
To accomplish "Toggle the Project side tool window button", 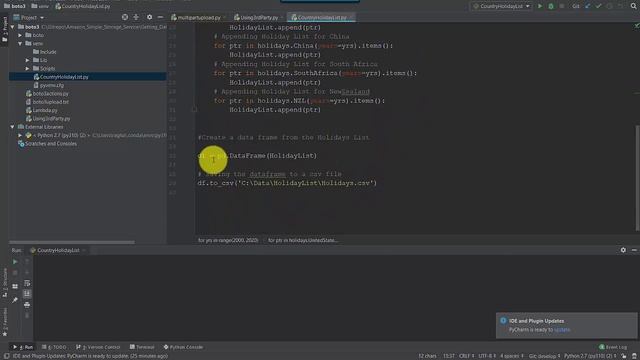I will pos(4,29).
